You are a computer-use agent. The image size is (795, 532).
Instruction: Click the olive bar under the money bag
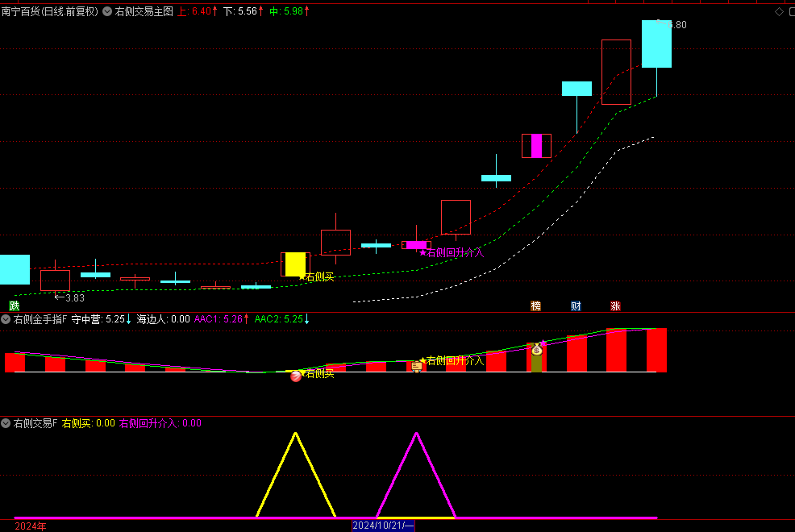536,363
